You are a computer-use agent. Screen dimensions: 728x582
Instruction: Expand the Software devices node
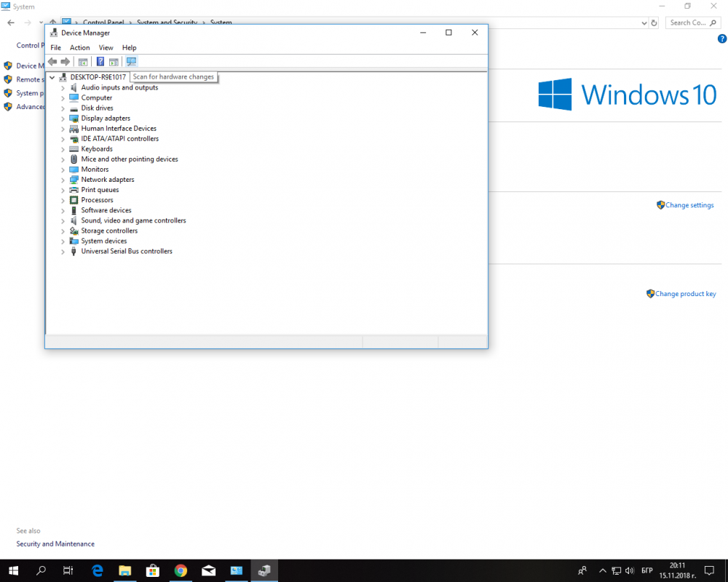pos(63,210)
